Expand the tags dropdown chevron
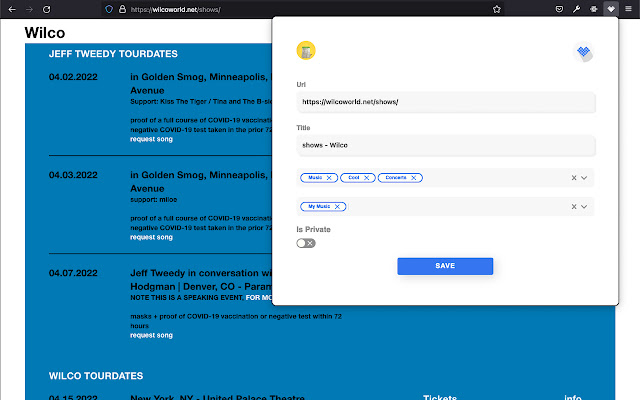This screenshot has width=640, height=400. click(x=584, y=178)
